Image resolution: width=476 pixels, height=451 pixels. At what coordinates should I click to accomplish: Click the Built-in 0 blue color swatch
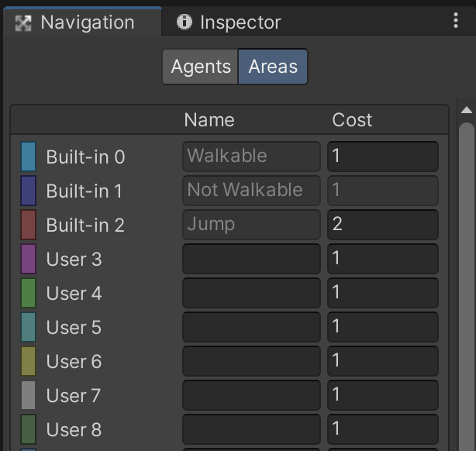click(x=29, y=157)
